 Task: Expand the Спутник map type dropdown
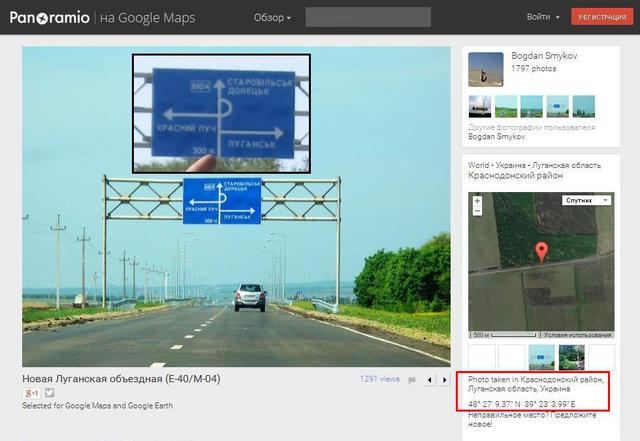click(587, 200)
